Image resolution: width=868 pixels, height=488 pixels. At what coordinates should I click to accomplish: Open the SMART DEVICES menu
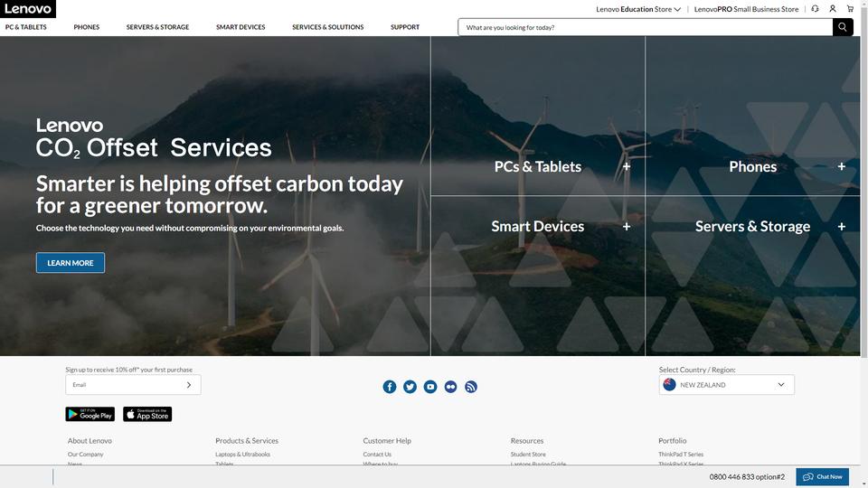tap(241, 27)
